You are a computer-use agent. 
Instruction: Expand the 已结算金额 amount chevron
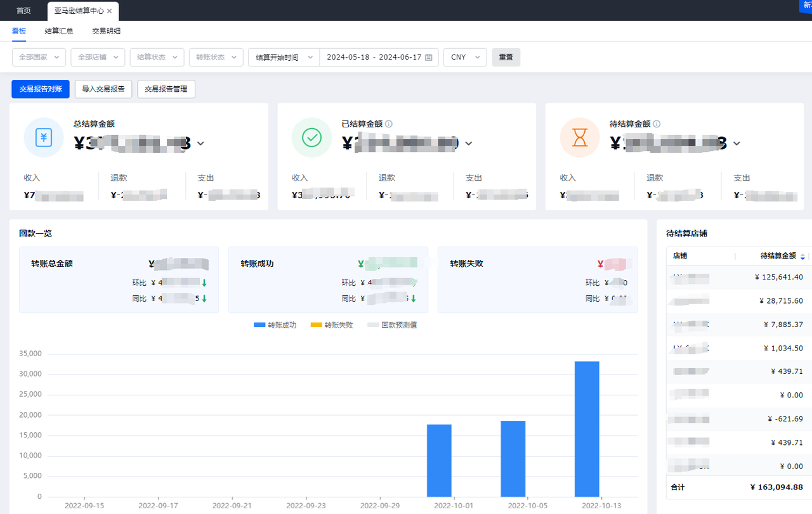pos(469,144)
